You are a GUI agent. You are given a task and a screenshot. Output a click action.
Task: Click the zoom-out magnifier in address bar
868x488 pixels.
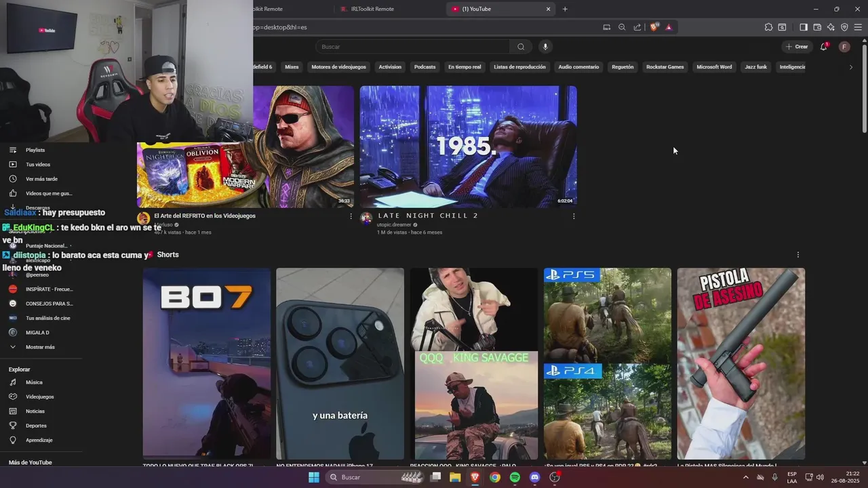pyautogui.click(x=622, y=27)
